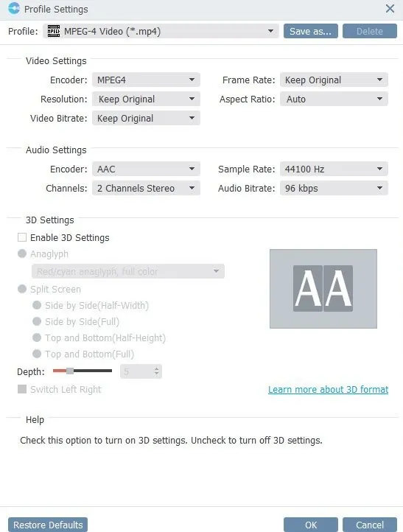Open Learn more about 3D format link
Image resolution: width=403 pixels, height=532 pixels.
coord(328,390)
